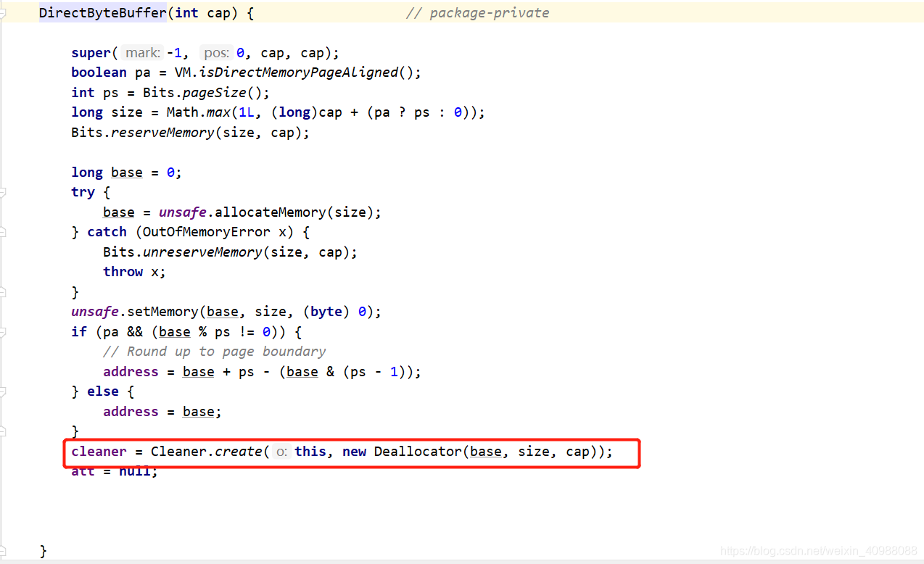
Task: Click the throw keyword
Action: click(x=123, y=272)
